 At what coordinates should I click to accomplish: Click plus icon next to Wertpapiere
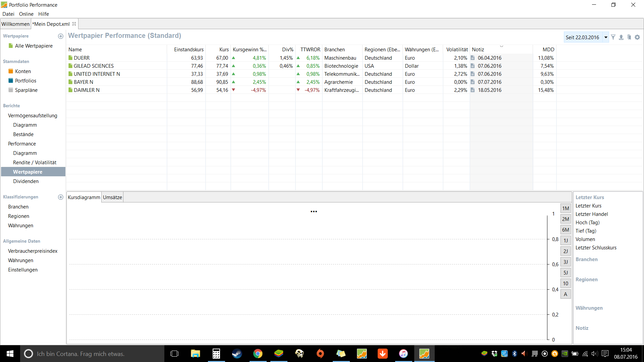pos(61,36)
